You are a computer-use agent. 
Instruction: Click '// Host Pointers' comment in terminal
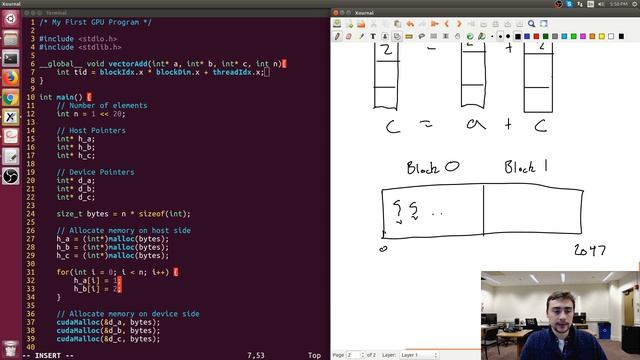(91, 131)
